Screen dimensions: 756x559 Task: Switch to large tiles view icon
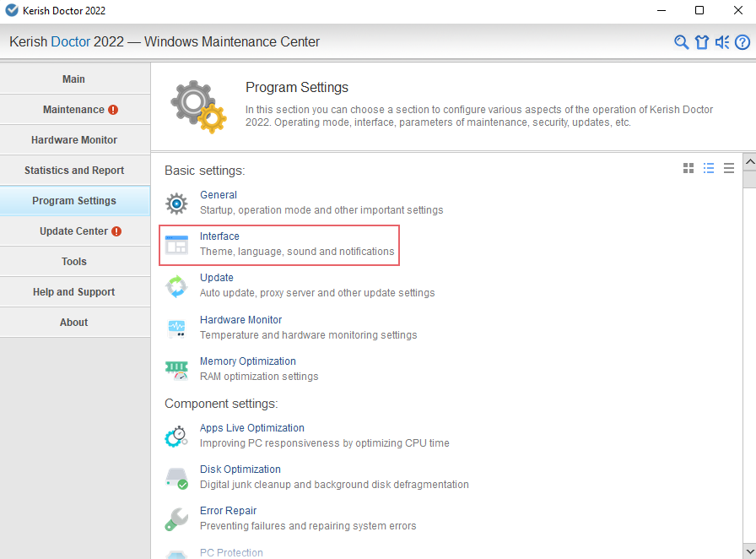click(x=688, y=168)
